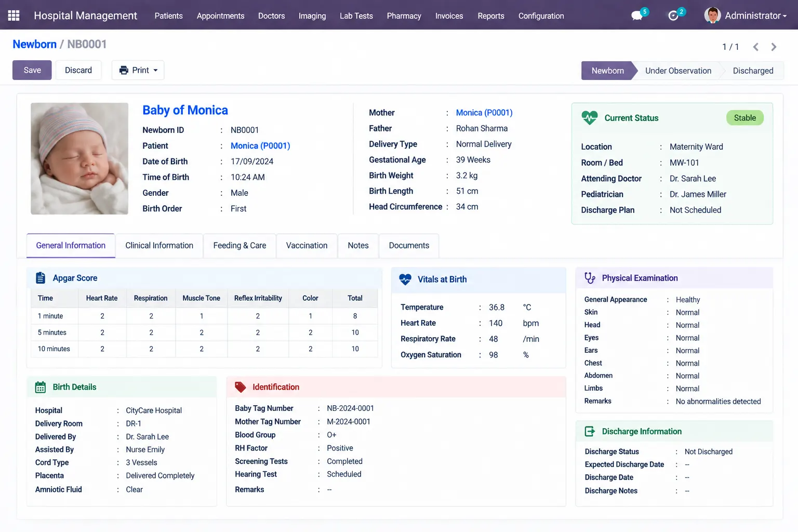Click the Vitals at Birth heart icon

pos(405,280)
